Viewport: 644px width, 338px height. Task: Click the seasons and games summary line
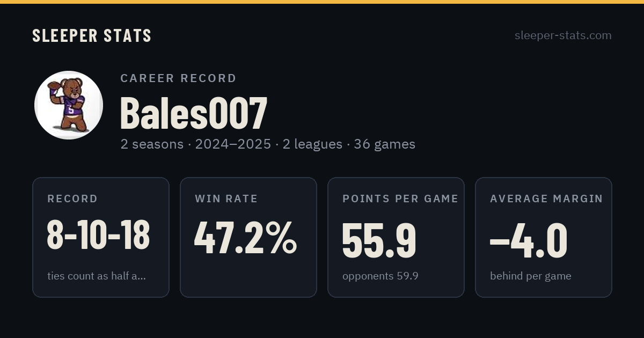click(268, 144)
